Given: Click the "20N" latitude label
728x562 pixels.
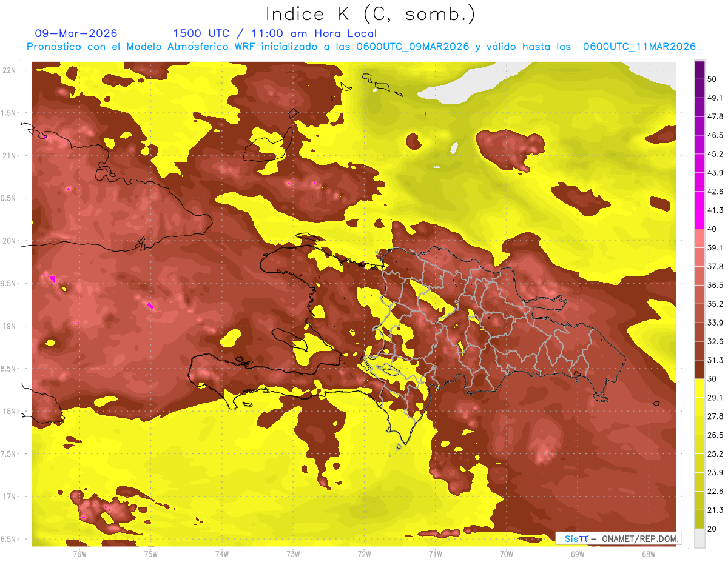Looking at the screenshot, I should (x=9, y=241).
